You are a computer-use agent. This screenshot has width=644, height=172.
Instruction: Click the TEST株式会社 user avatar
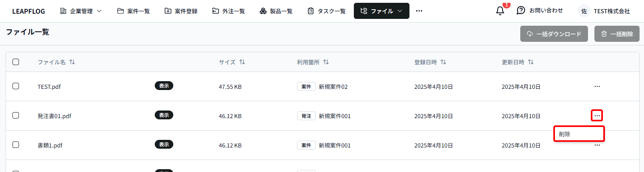coord(584,11)
